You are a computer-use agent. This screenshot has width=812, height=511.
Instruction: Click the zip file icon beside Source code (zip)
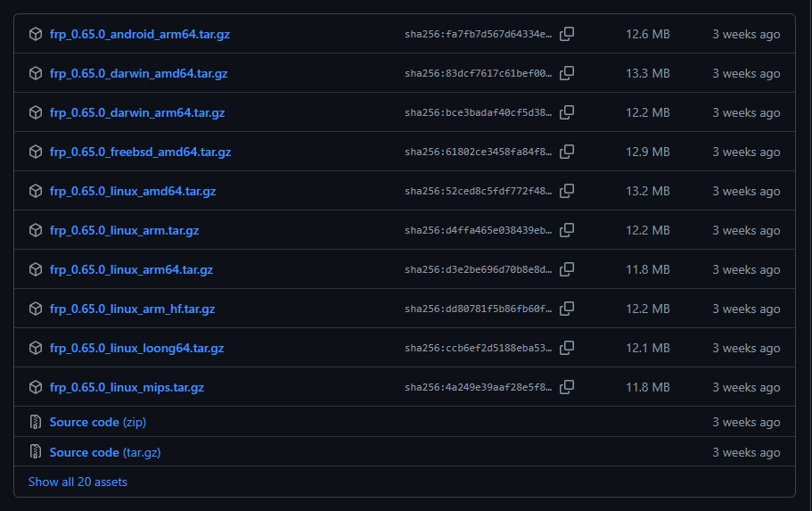36,422
